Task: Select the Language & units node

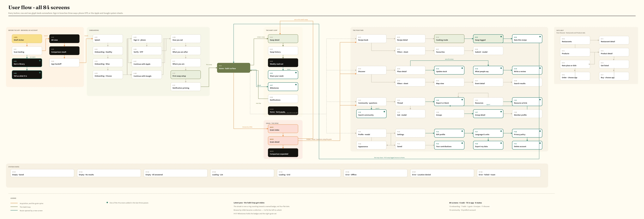Action: (x=488, y=133)
